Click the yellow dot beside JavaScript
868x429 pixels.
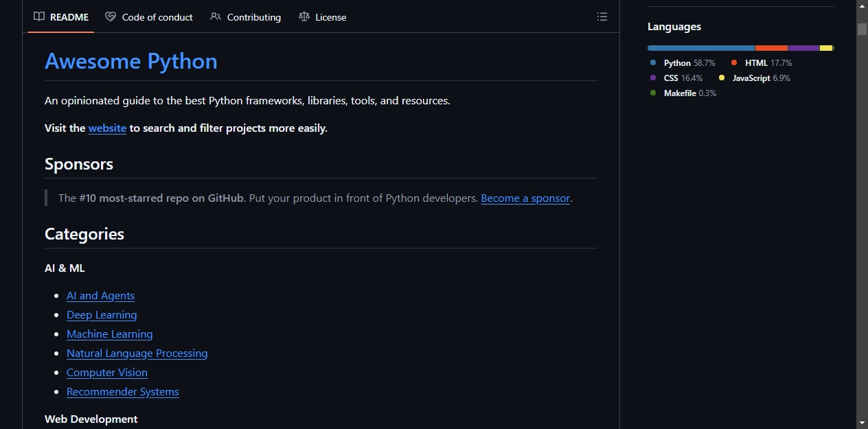click(722, 78)
